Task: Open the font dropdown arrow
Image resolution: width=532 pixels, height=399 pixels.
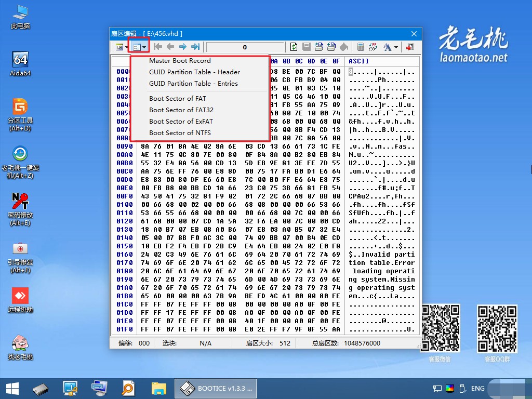Action: coord(396,47)
